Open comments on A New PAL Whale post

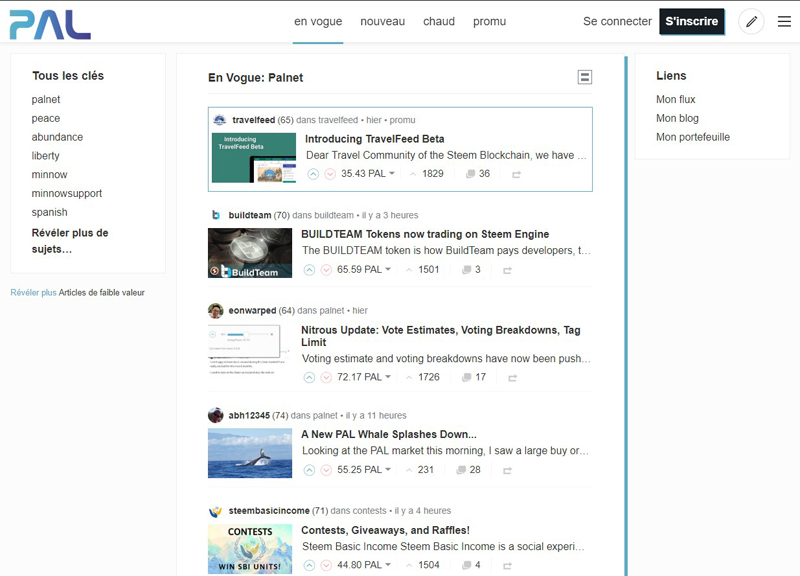(x=468, y=470)
